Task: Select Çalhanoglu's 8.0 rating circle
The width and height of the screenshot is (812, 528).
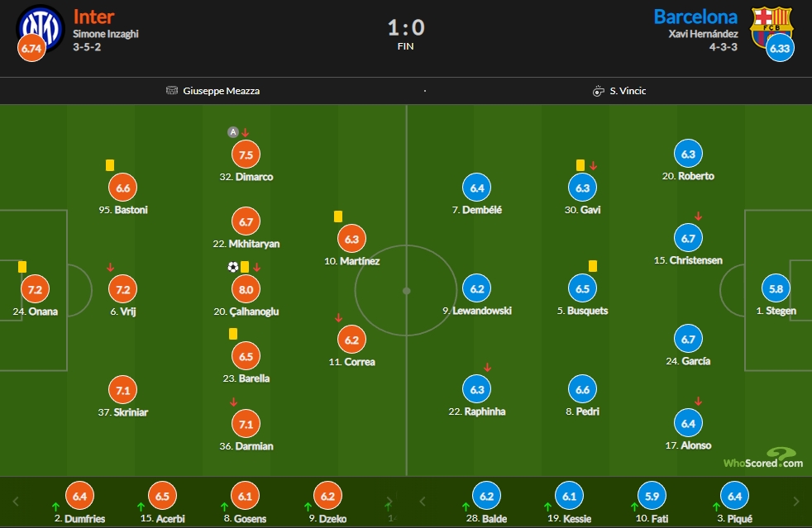Action: click(246, 289)
